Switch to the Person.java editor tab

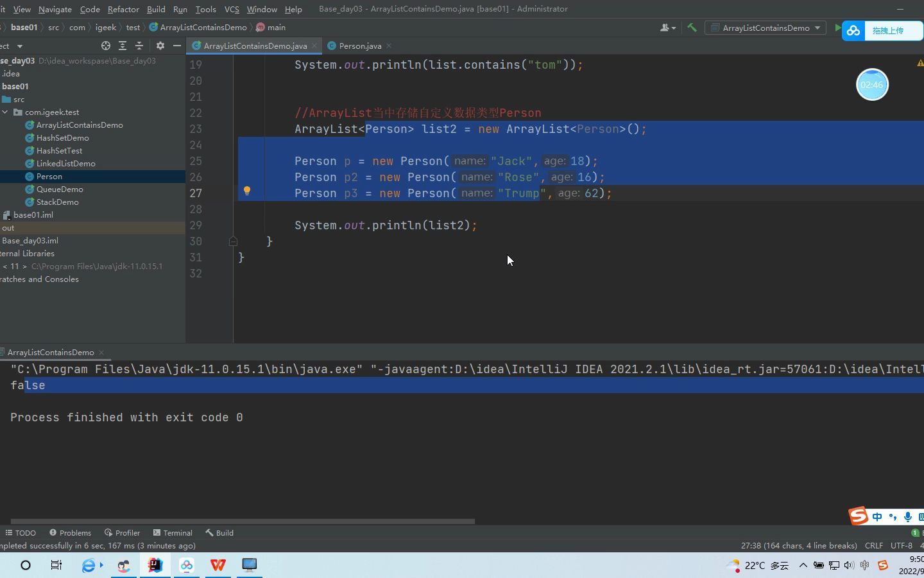click(x=360, y=46)
